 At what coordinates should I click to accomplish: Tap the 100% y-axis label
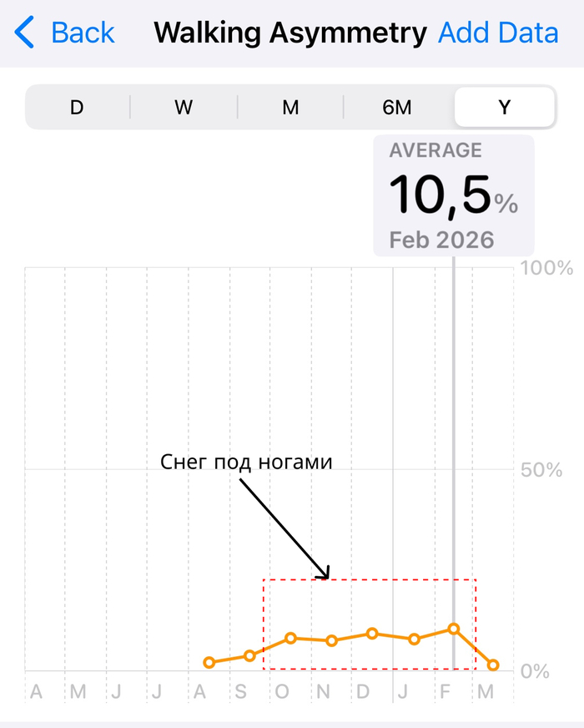[x=546, y=269]
